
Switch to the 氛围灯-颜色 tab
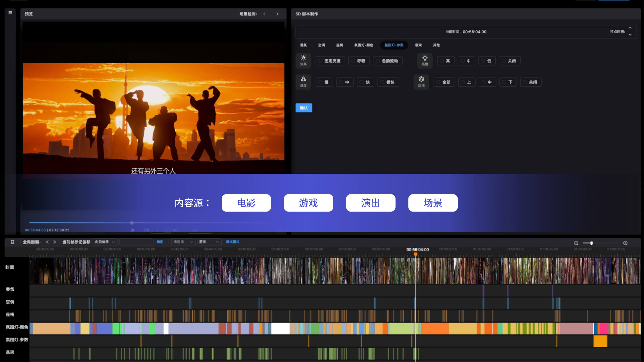364,45
